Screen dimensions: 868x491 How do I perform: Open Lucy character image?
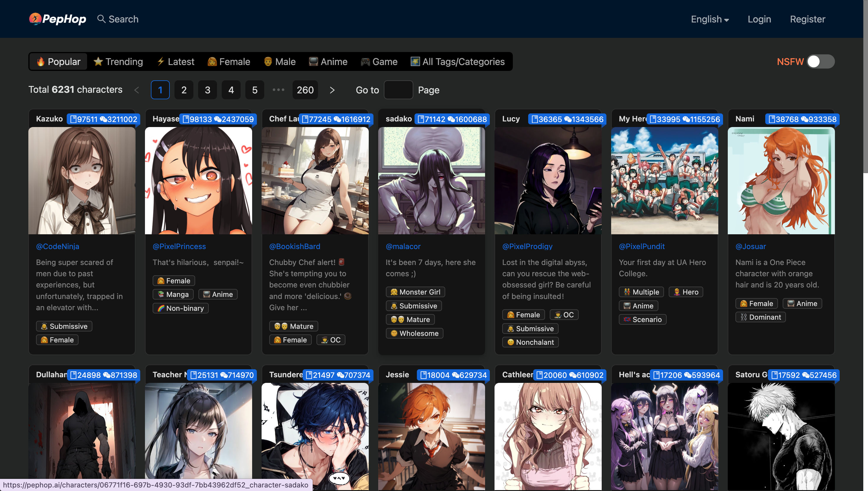[548, 181]
